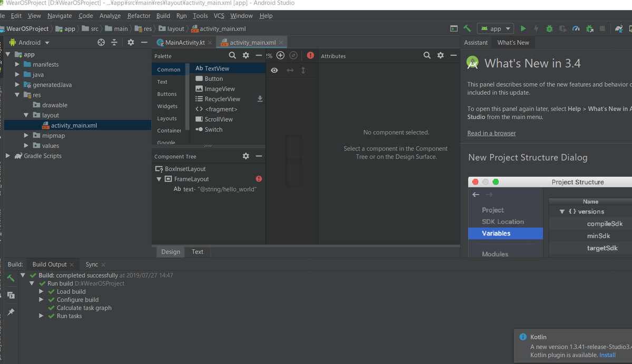Viewport: 632px width, 364px height.
Task: Open Palette settings gear icon
Action: [x=245, y=55]
